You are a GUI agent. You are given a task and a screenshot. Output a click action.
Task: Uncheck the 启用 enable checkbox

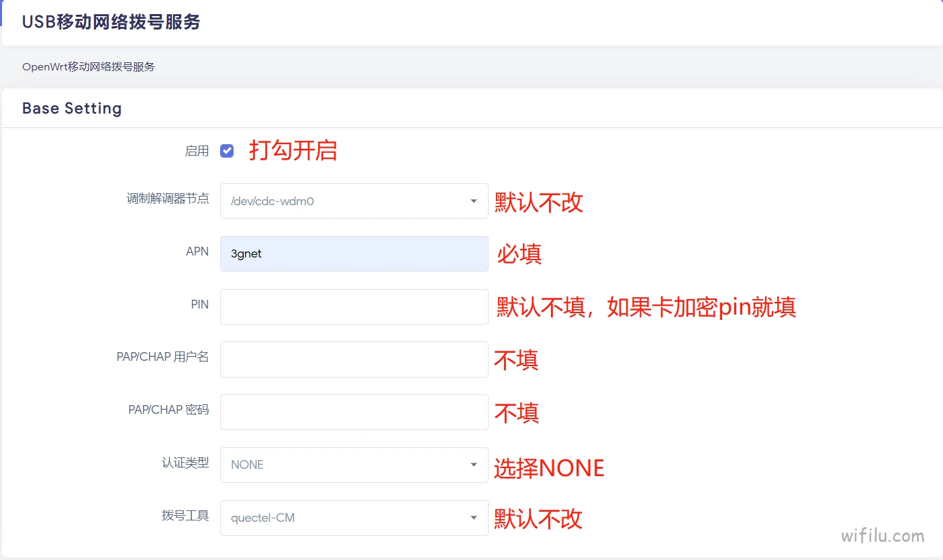tap(227, 151)
